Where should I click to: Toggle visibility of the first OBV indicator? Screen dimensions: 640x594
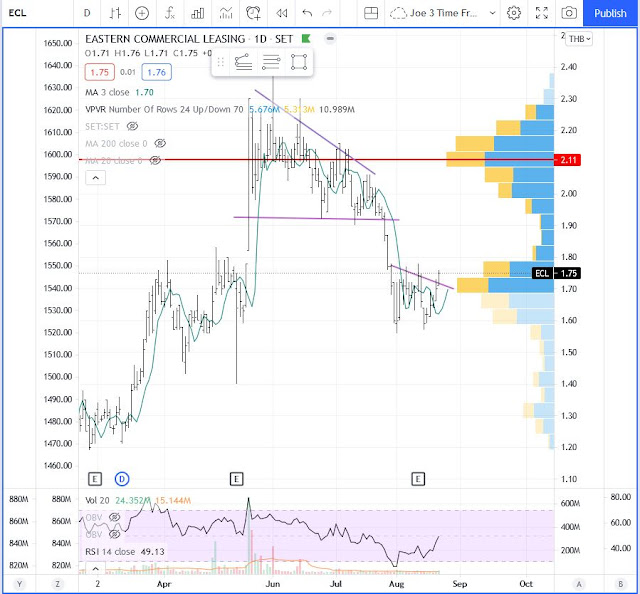[x=114, y=517]
